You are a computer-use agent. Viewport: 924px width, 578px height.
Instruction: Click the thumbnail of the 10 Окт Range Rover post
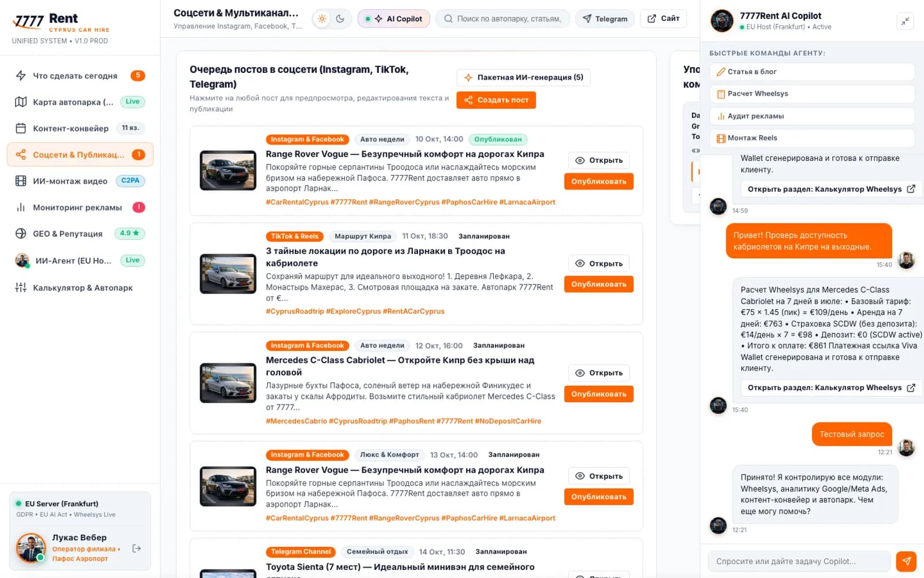click(228, 171)
